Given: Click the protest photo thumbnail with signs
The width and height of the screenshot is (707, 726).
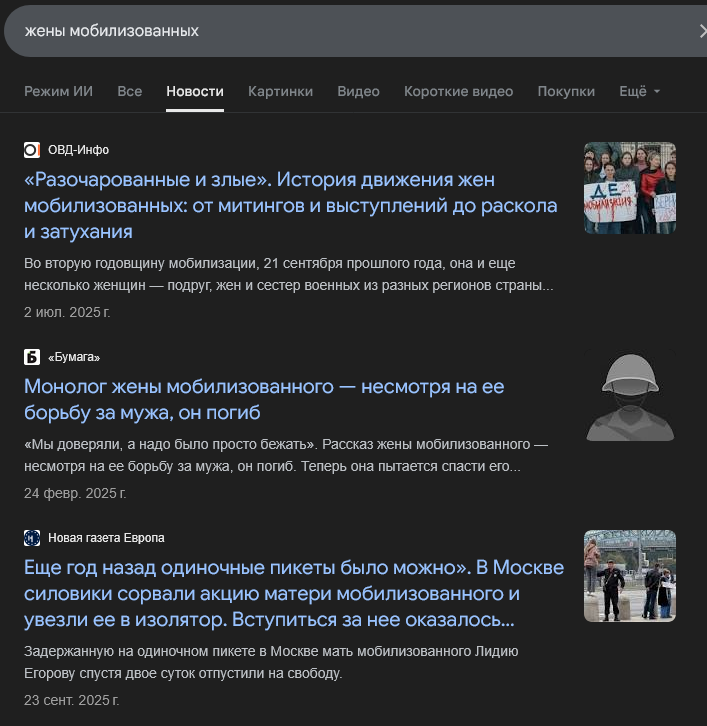Looking at the screenshot, I should [x=629, y=188].
